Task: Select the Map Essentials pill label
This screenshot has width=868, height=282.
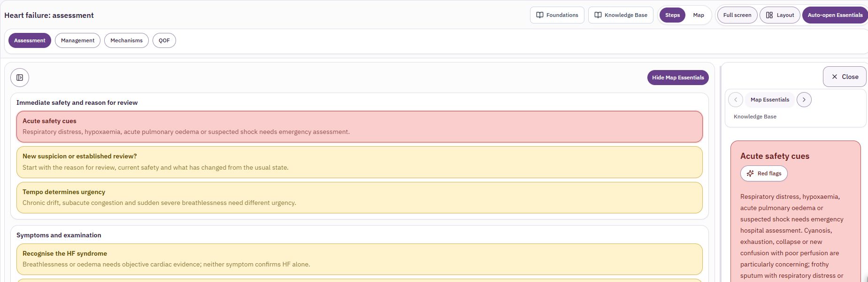Action: click(x=770, y=100)
